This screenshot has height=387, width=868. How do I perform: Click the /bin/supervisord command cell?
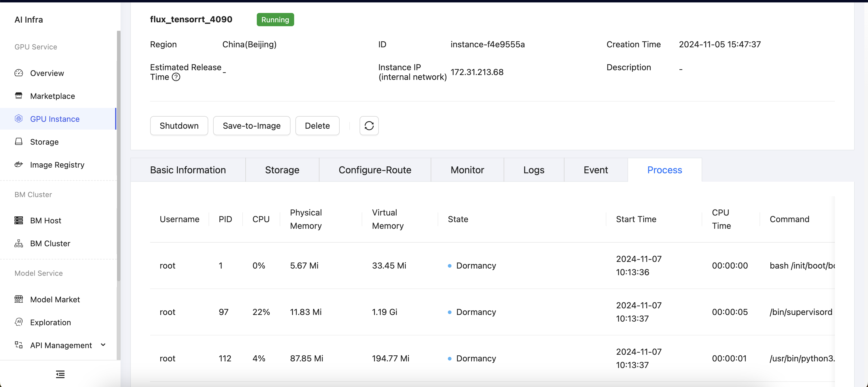point(800,312)
